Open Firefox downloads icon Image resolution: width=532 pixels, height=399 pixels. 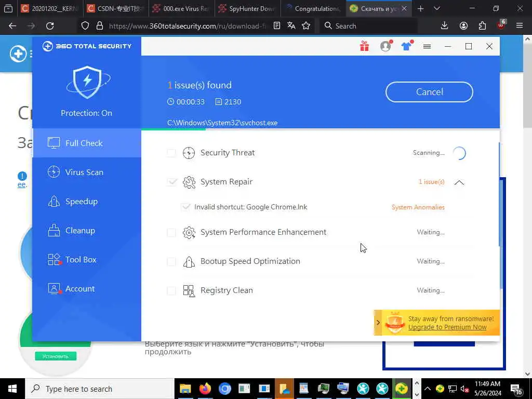(445, 26)
